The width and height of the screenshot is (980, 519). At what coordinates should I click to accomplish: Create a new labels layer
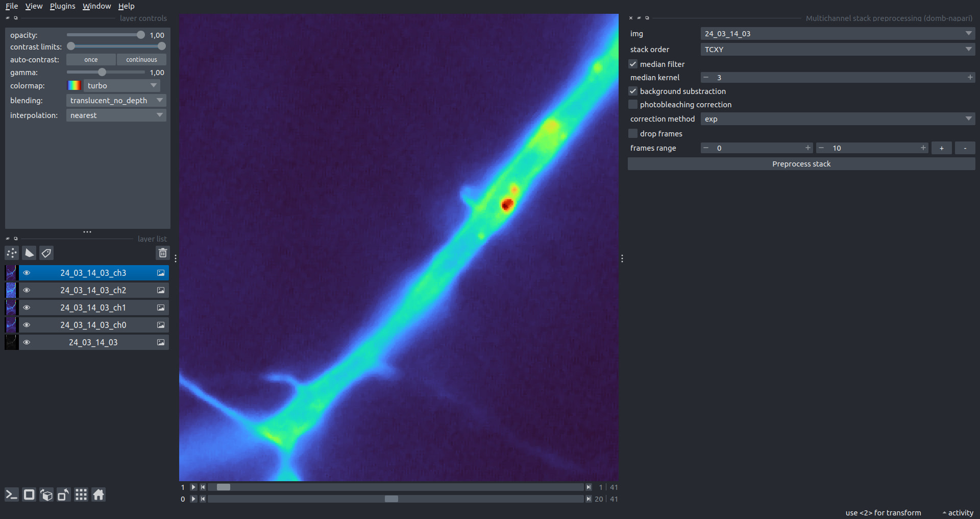pos(46,253)
